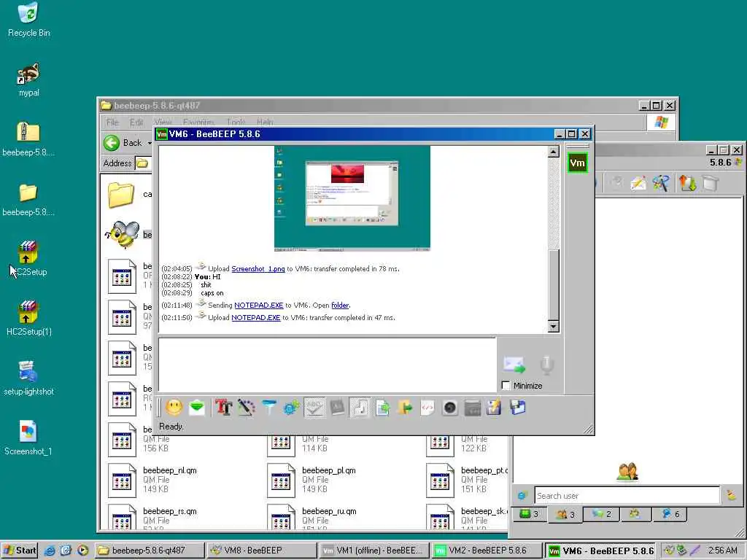Toggle the dictionary book button in chat toolbar
Screen dimensions: 747x560
(x=337, y=408)
